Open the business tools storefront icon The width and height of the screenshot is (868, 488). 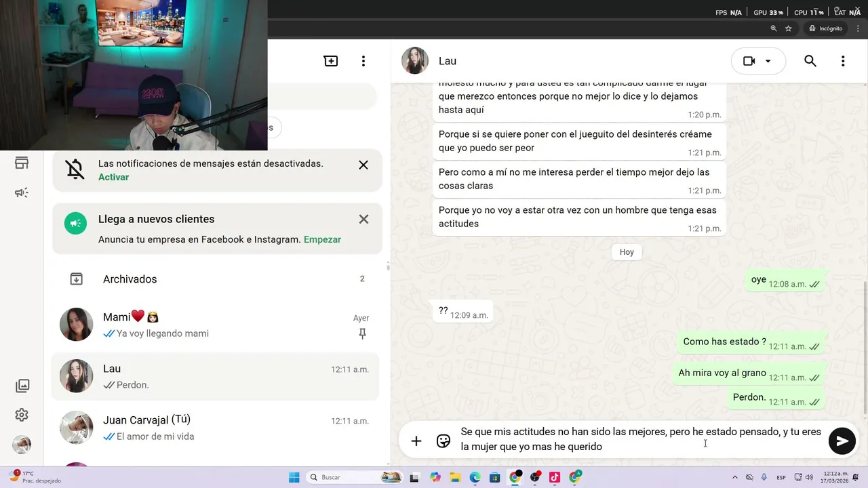[22, 163]
